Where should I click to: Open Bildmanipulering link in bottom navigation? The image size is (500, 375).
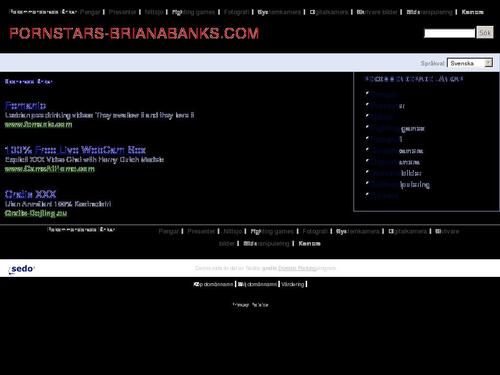pyautogui.click(x=266, y=243)
